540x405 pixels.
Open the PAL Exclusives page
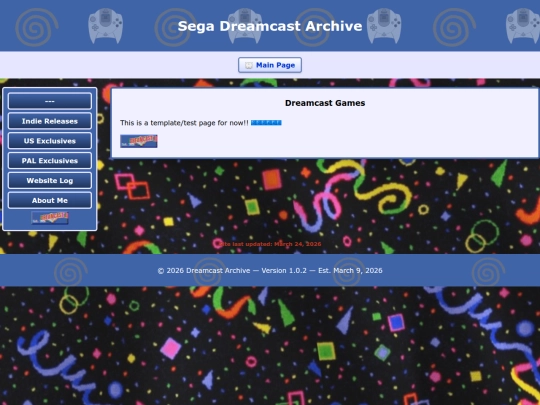point(50,161)
